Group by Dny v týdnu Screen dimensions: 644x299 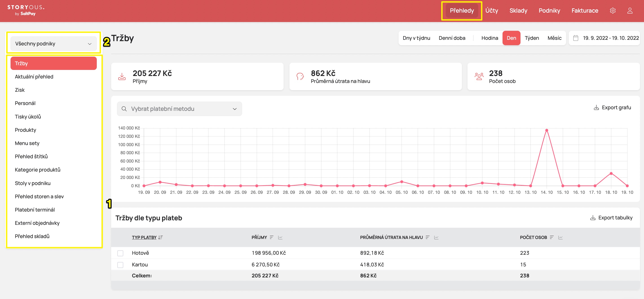point(416,38)
